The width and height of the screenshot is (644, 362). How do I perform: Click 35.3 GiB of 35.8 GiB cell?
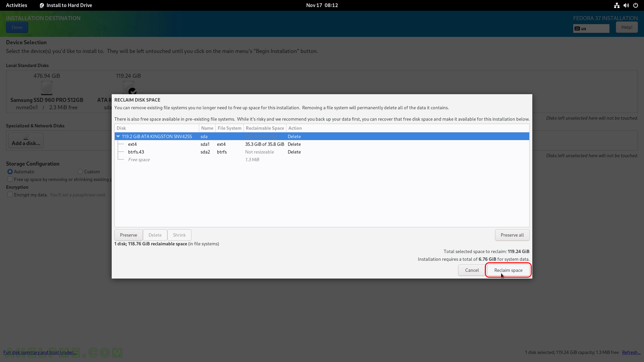[264, 144]
